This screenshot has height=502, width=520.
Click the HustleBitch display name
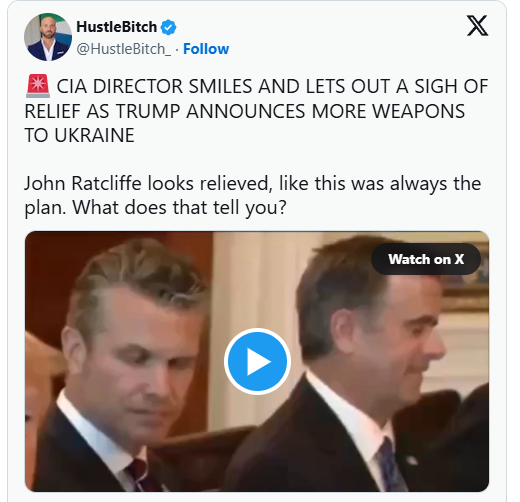pos(116,27)
